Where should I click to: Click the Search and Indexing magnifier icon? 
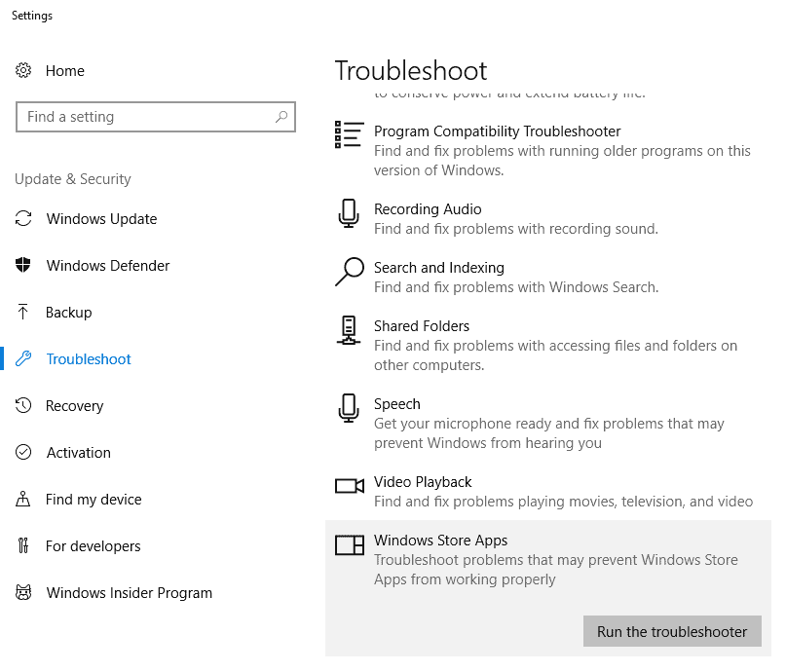pyautogui.click(x=348, y=273)
